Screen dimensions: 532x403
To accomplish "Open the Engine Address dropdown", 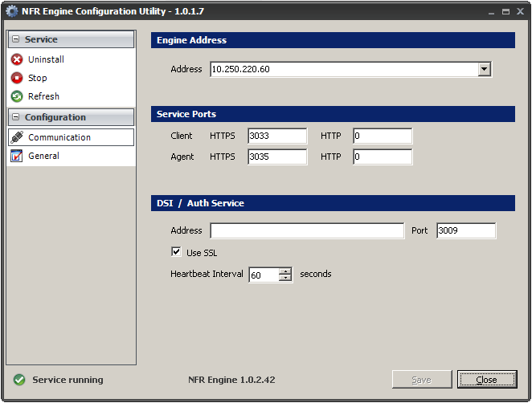I will (x=484, y=69).
